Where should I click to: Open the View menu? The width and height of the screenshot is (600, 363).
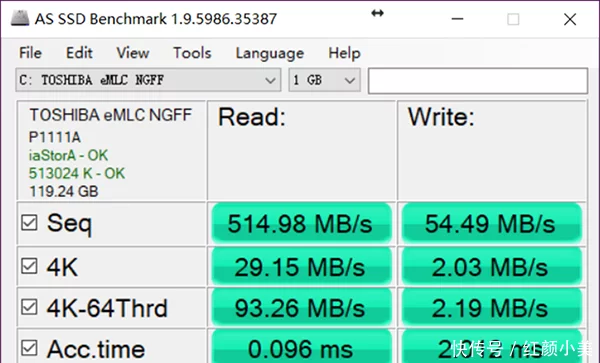click(x=133, y=53)
